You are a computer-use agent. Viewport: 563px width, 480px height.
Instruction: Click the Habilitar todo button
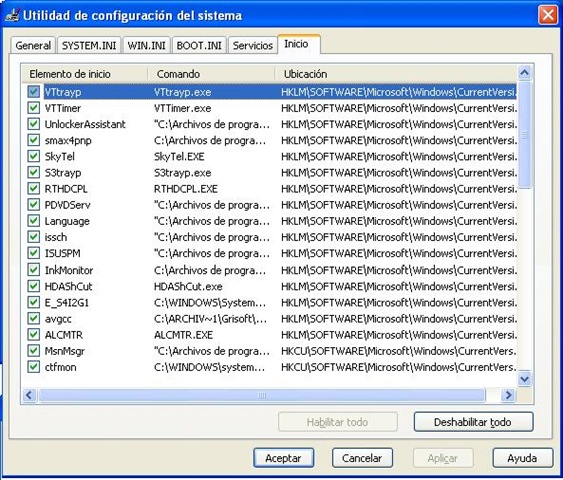(x=338, y=422)
